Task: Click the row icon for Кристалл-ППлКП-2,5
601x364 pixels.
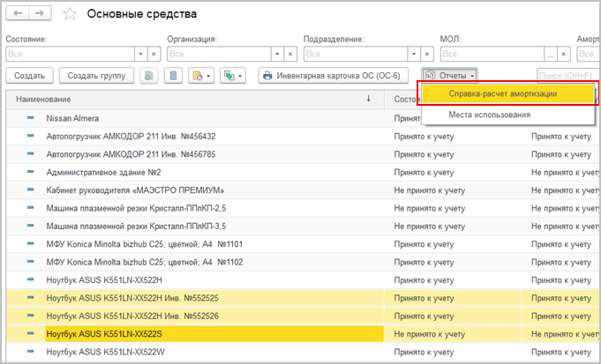Action: pos(30,208)
